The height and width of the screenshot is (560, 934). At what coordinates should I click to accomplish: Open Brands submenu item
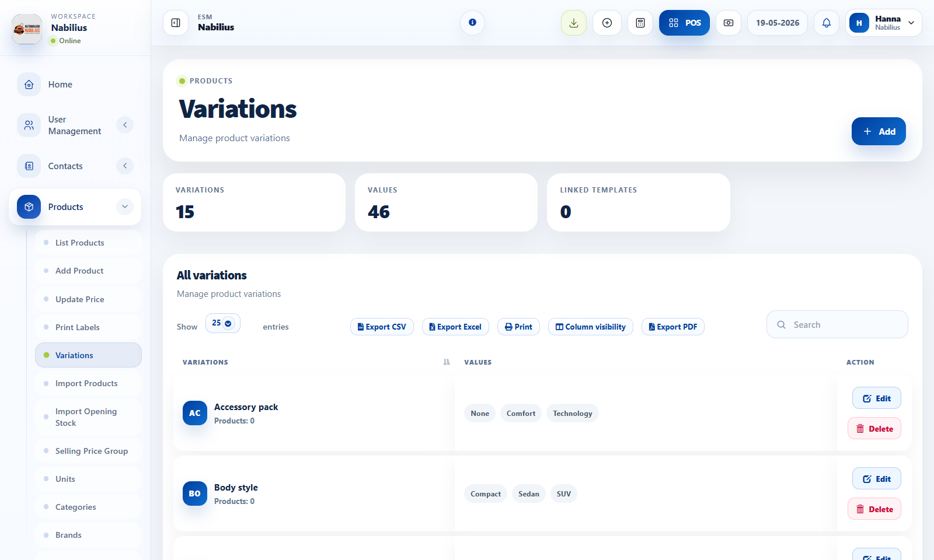click(x=88, y=535)
